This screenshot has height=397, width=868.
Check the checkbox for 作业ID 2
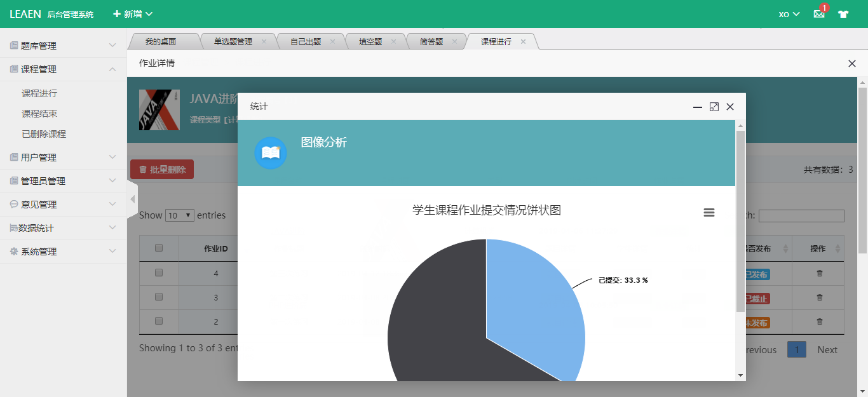coord(159,321)
